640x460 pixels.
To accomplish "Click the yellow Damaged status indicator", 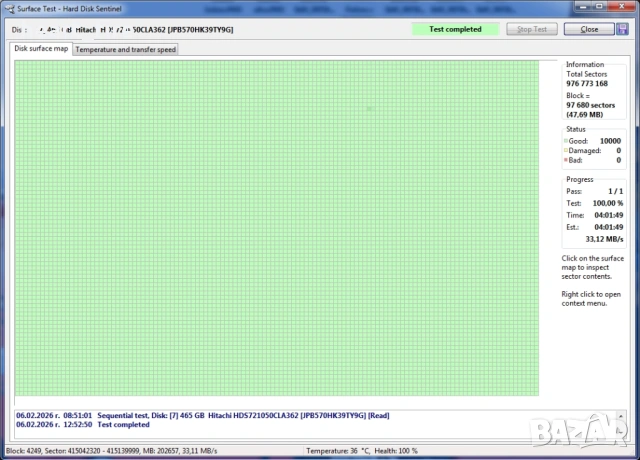I will [566, 151].
